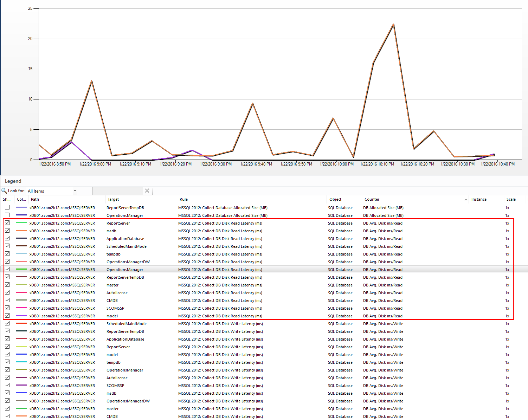Select master target in Write Latency rows
This screenshot has width=528, height=420.
pos(112,409)
